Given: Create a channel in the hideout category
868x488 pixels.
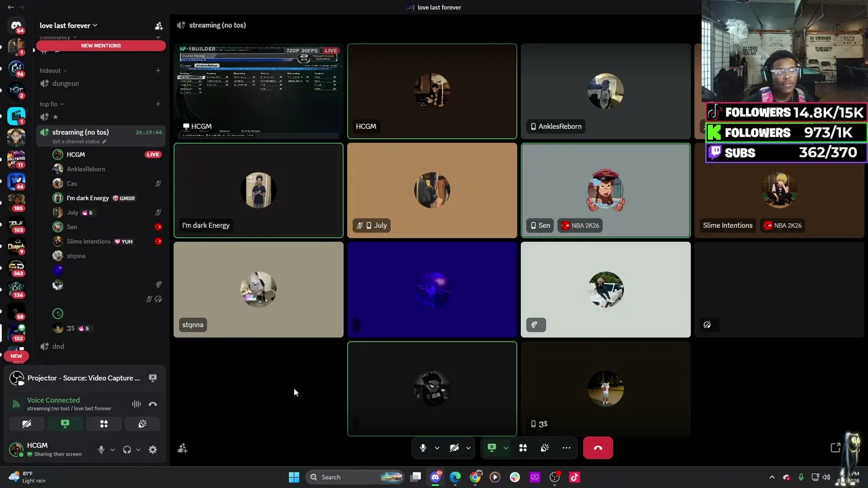Looking at the screenshot, I should [x=158, y=70].
